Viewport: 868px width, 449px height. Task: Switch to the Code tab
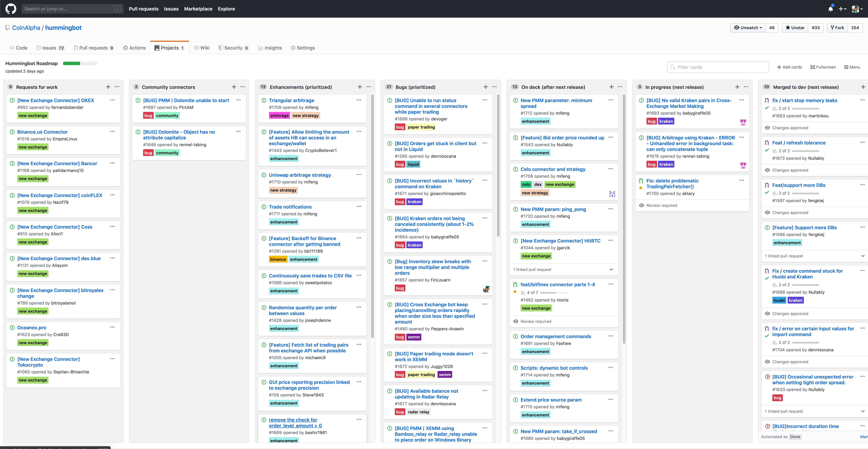[x=18, y=48]
